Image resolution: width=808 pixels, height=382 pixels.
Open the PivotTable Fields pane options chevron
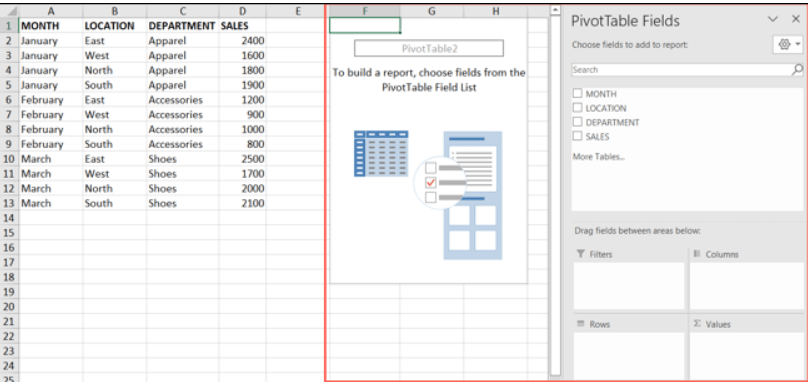coord(772,19)
